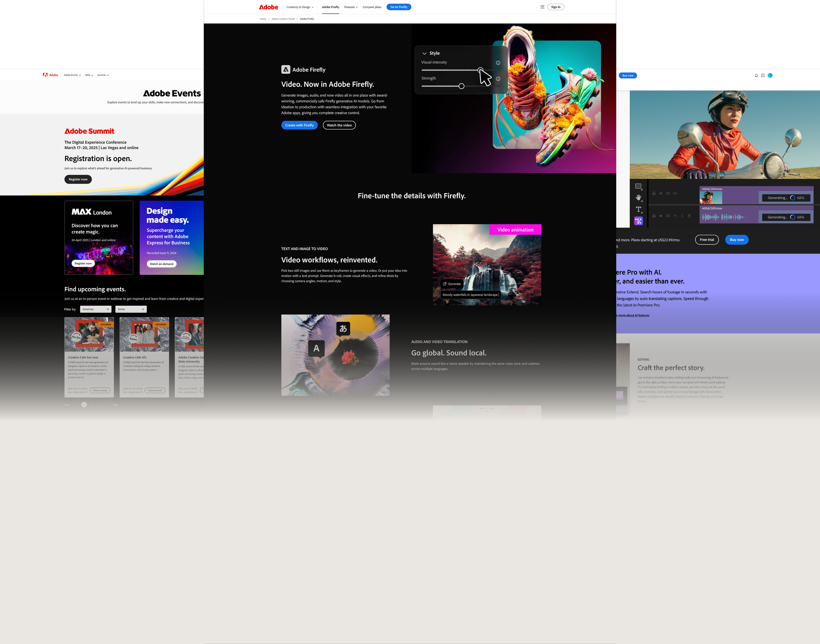
Task: Click the Visual intensity info icon
Action: click(498, 63)
